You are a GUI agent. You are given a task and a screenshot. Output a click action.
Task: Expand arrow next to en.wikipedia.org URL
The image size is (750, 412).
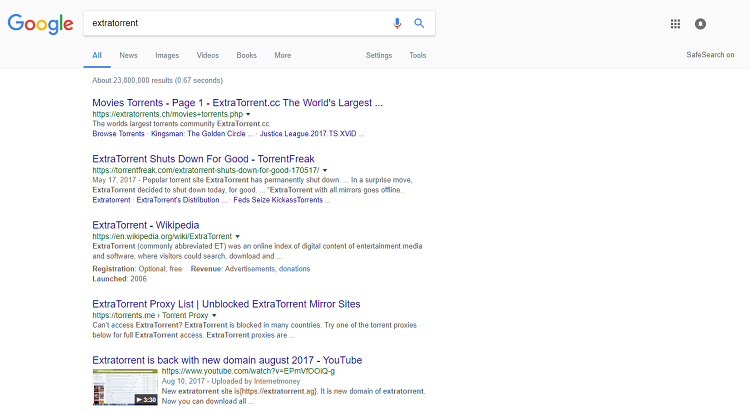click(x=238, y=236)
